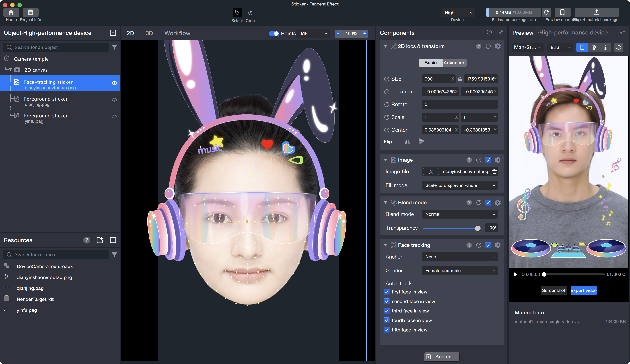630x364 pixels.
Task: Open Blend mode settings gear
Action: tap(497, 203)
